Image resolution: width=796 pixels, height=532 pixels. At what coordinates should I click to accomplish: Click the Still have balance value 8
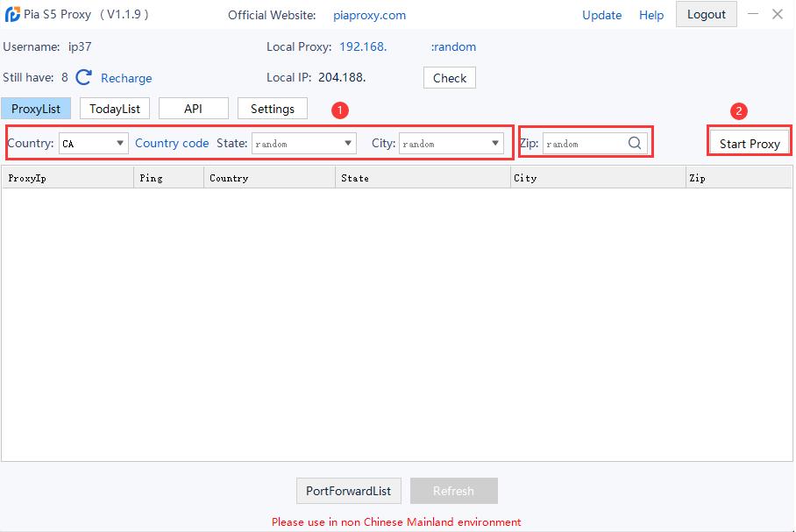[65, 77]
